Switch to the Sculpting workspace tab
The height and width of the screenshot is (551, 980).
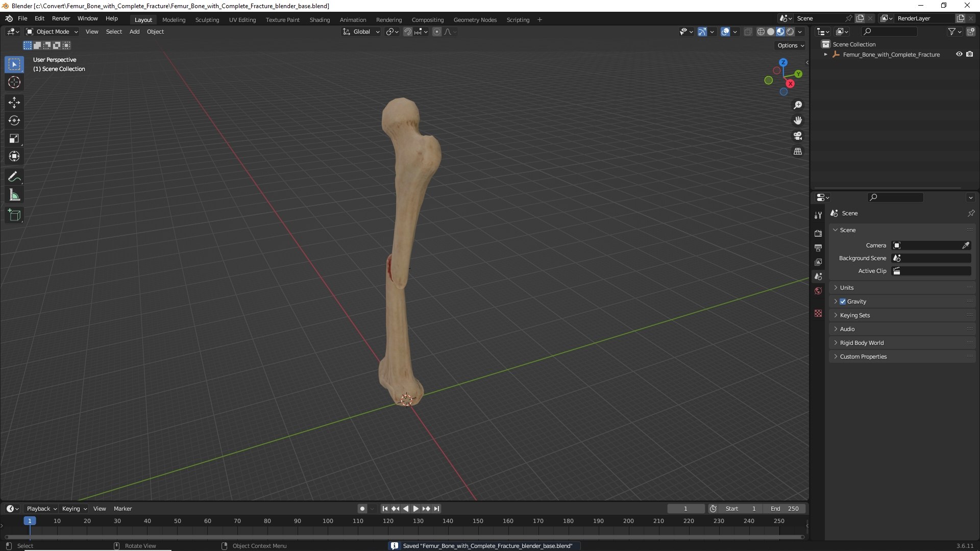point(207,20)
